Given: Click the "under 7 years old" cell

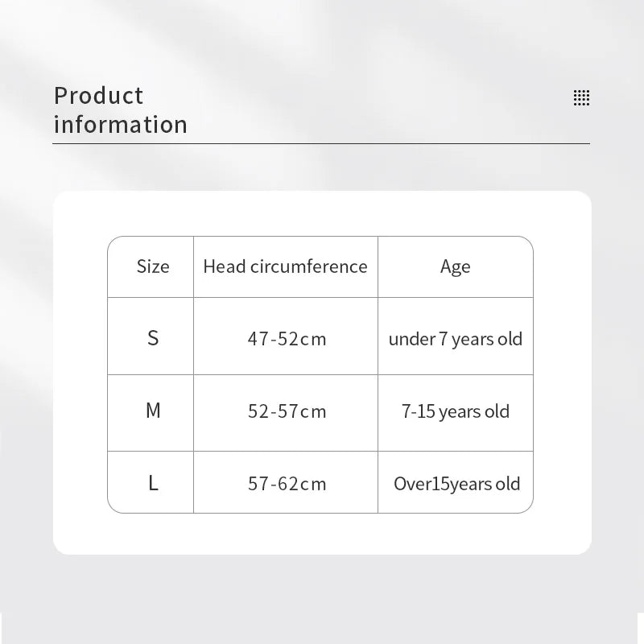Looking at the screenshot, I should click(455, 339).
